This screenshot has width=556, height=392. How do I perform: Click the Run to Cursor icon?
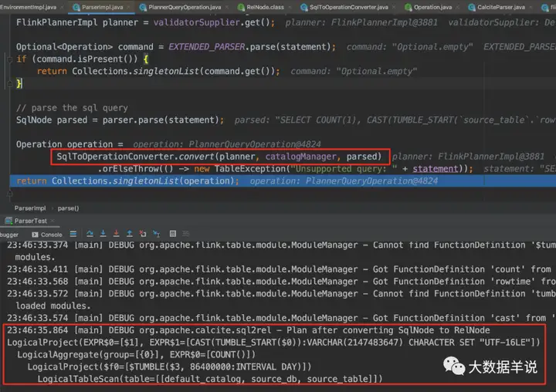coord(156,234)
